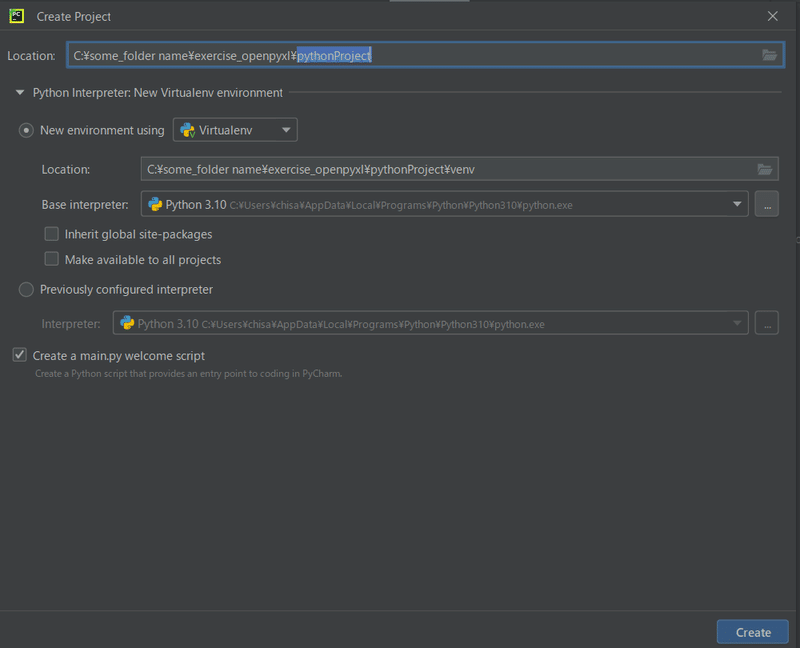Click ellipsis button beside Interpreter field

coord(767,322)
